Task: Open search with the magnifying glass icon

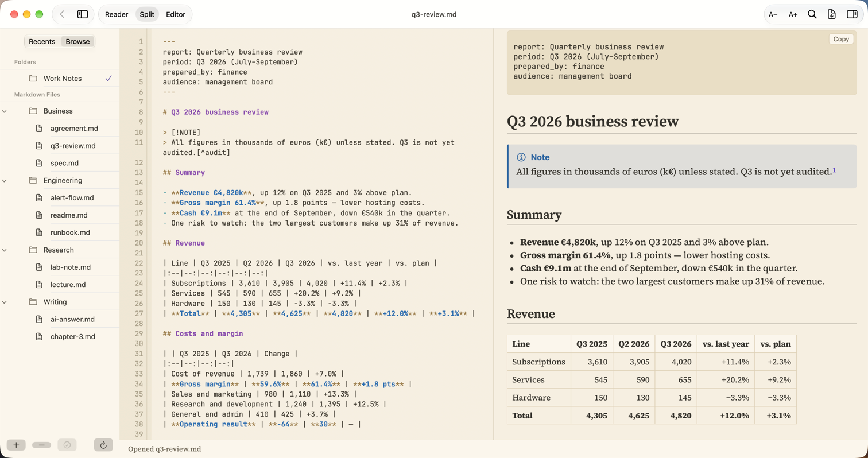Action: 812,14
